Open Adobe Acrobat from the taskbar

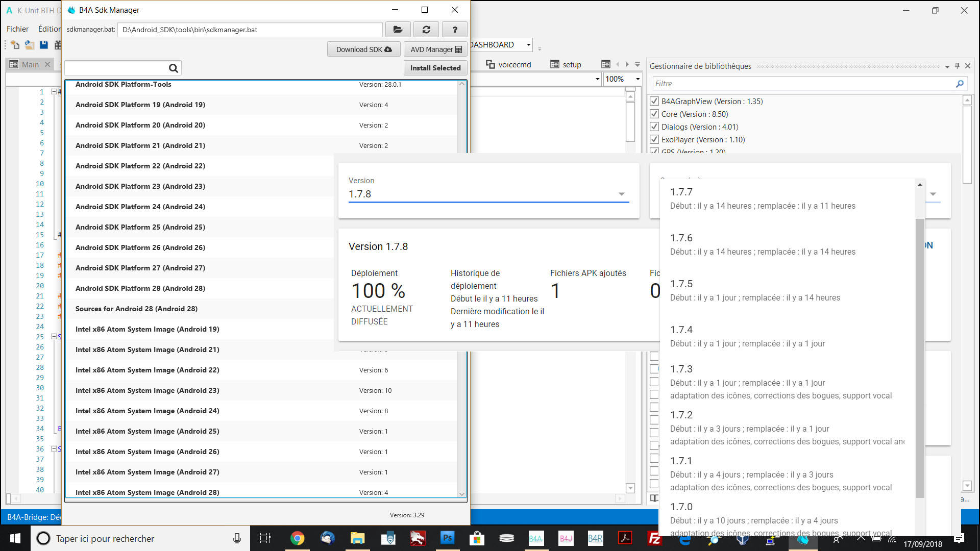point(625,538)
